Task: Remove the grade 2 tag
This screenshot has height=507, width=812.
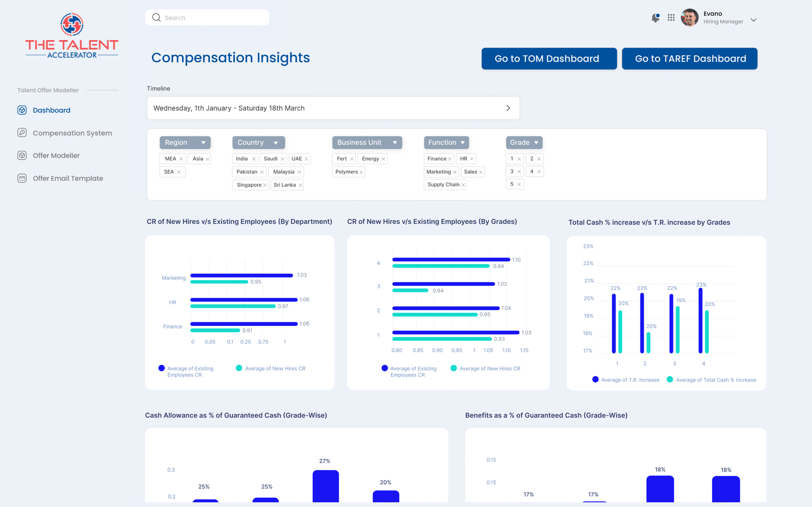Action: [x=539, y=159]
